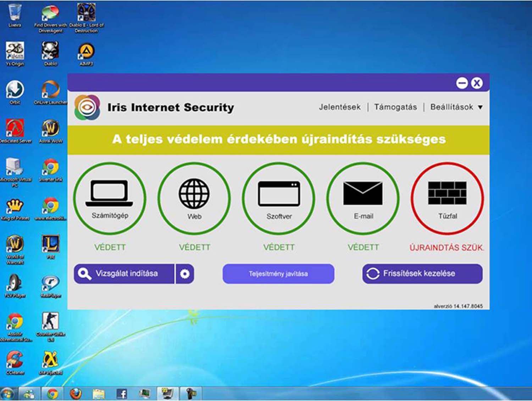Minimize the Iris Internet Security window
The image size is (532, 401).
point(462,83)
